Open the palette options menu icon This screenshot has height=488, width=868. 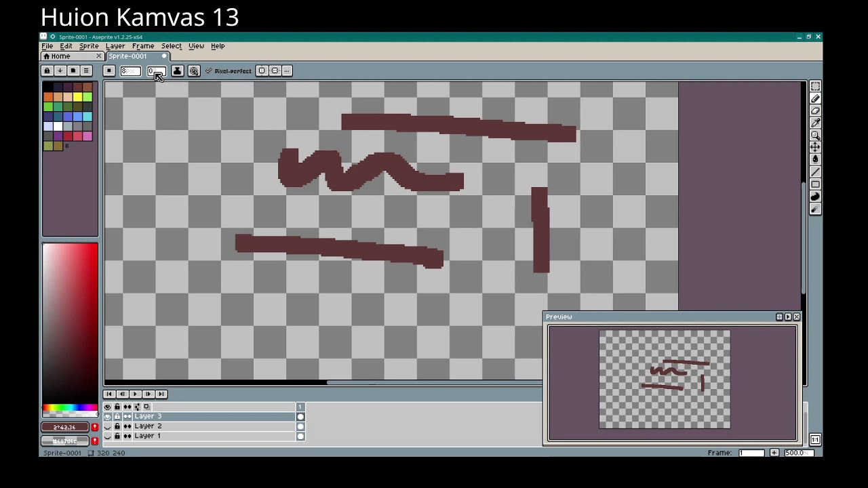(x=85, y=70)
